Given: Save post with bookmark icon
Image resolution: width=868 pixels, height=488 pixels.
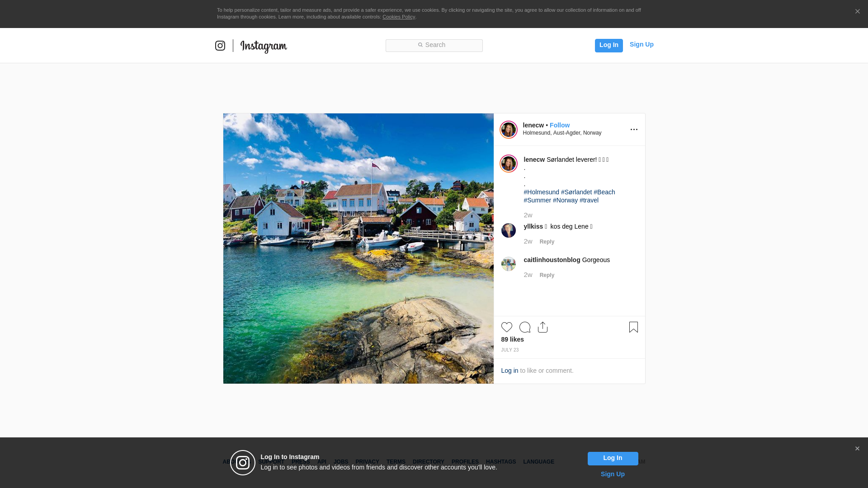Looking at the screenshot, I should click(x=633, y=327).
